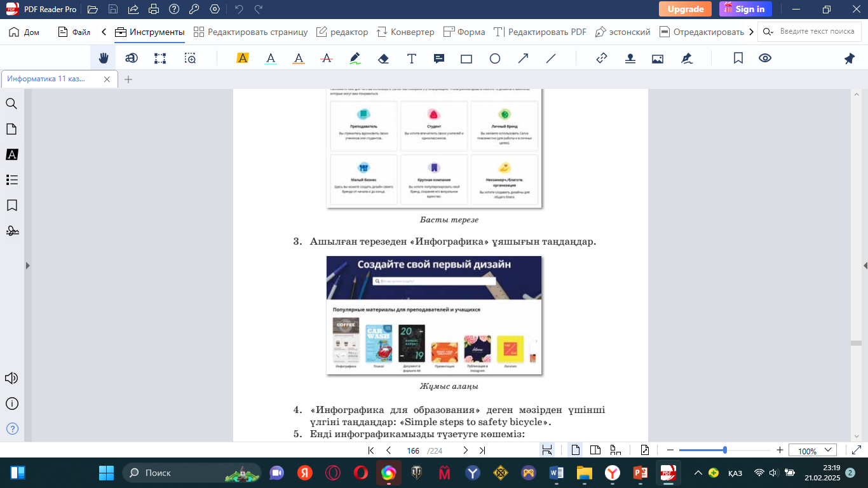Expand the right side panel
Viewport: 868px width, 488px height.
coord(865,265)
